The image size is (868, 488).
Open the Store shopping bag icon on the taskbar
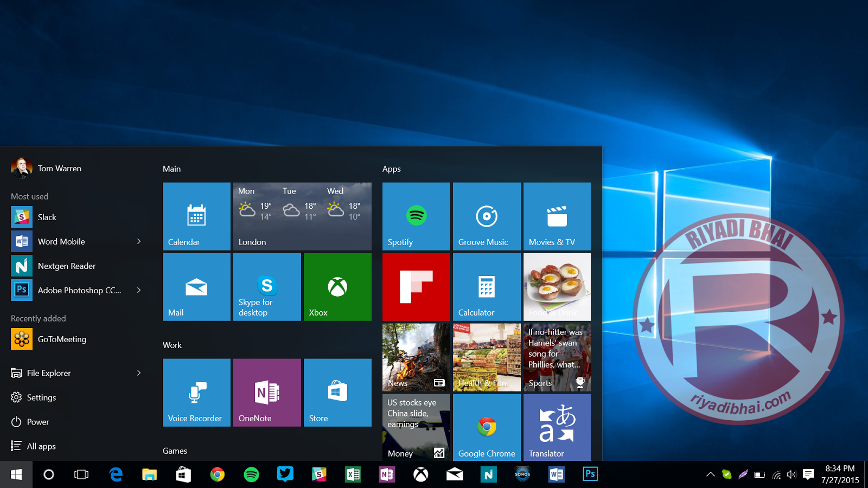point(183,474)
